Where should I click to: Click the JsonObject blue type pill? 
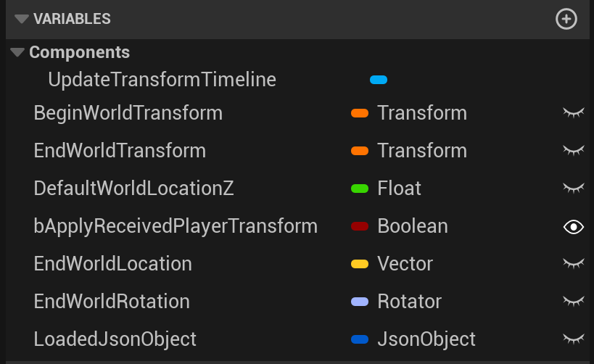(x=360, y=339)
